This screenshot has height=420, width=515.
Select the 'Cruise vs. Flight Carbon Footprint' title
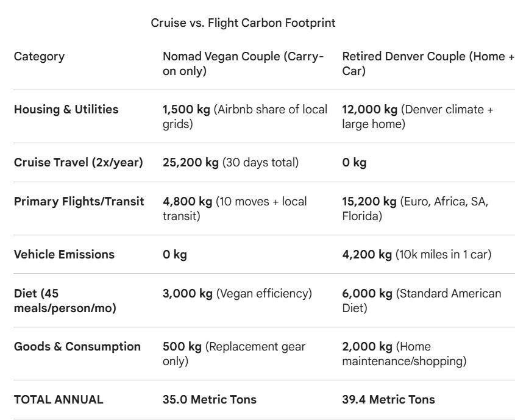pos(243,23)
